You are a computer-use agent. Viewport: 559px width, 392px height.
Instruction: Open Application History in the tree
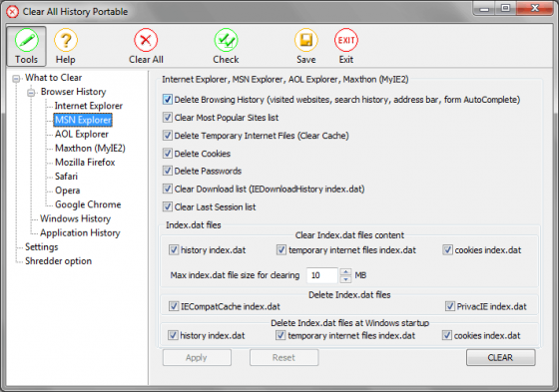pos(80,232)
